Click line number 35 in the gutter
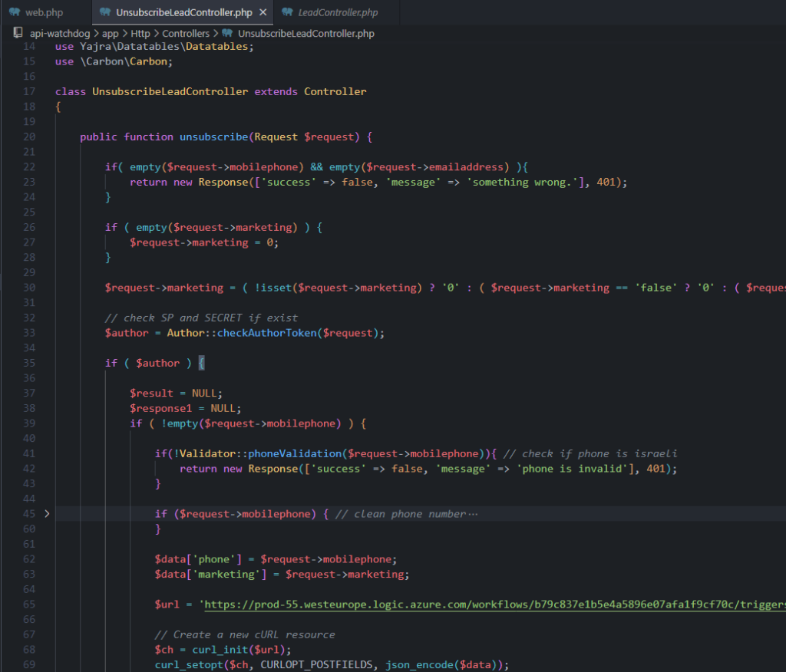 click(29, 363)
